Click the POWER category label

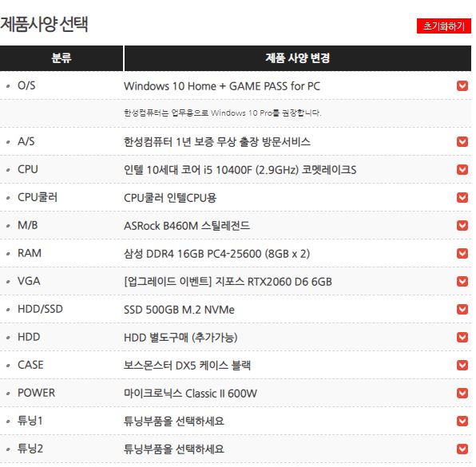37,393
